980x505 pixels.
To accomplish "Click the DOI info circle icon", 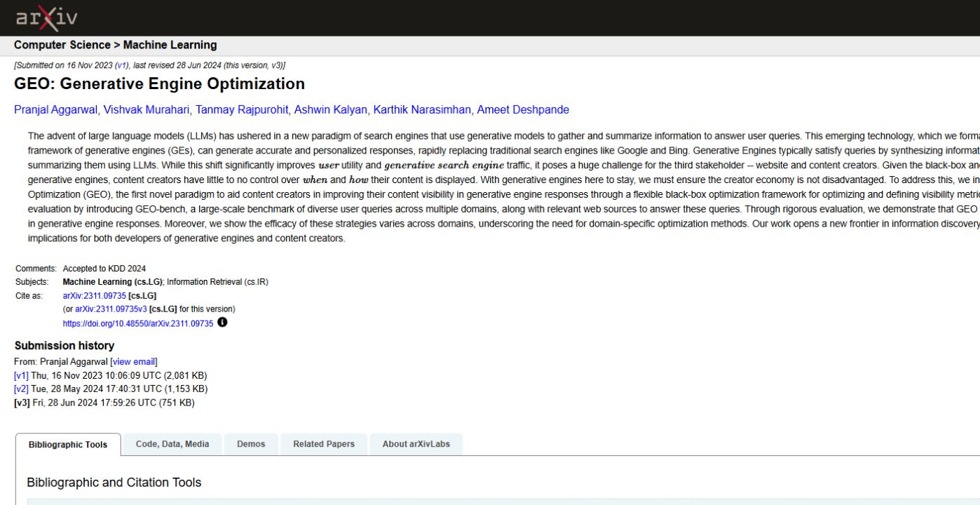I will tap(222, 323).
